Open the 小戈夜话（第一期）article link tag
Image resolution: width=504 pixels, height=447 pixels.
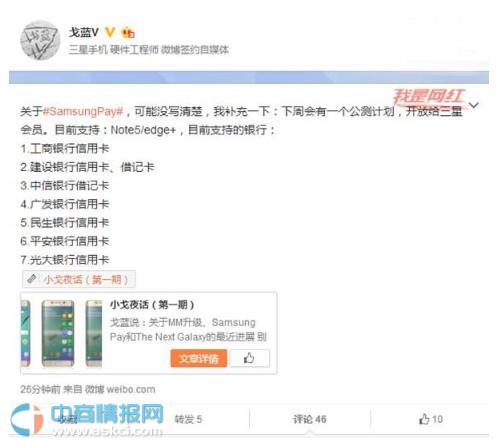pos(79,279)
